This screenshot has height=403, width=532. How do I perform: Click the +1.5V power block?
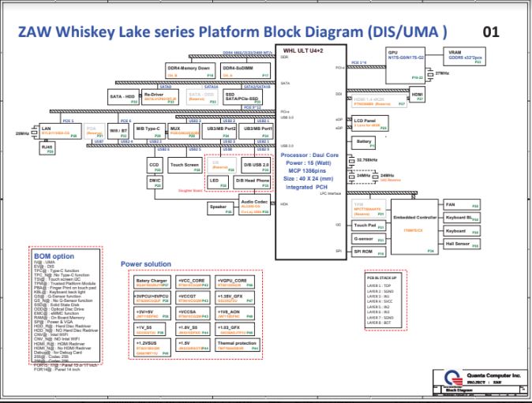[193, 345]
